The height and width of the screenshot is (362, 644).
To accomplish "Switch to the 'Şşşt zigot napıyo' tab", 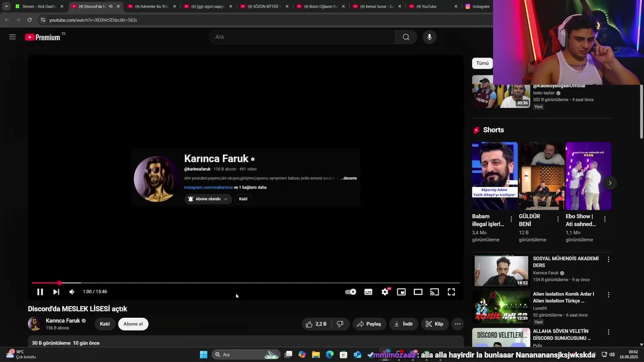I will click(207, 7).
